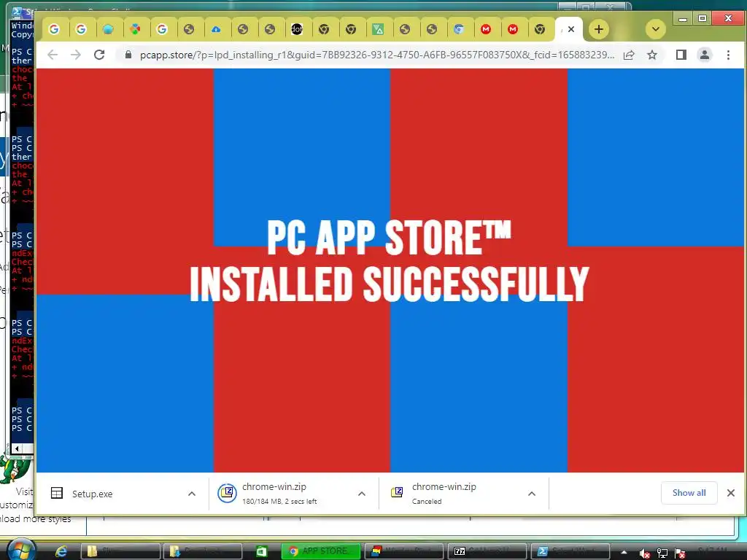Expand options for canceled chrome-win.zip
The image size is (747, 560).
[532, 494]
